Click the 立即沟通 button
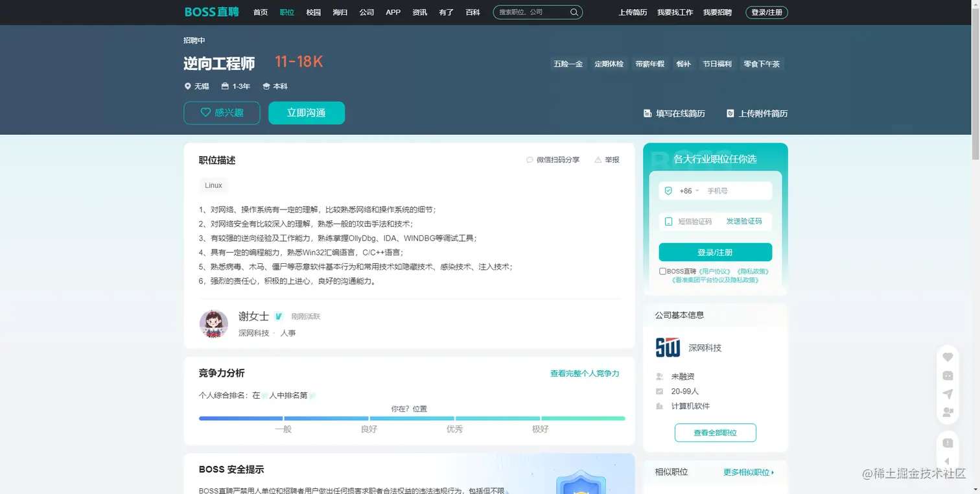 307,113
